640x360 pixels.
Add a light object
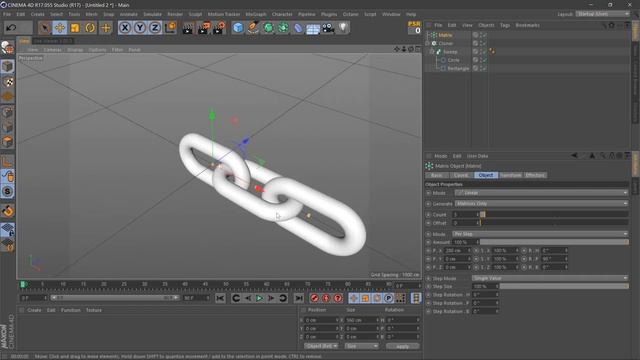(x=343, y=28)
